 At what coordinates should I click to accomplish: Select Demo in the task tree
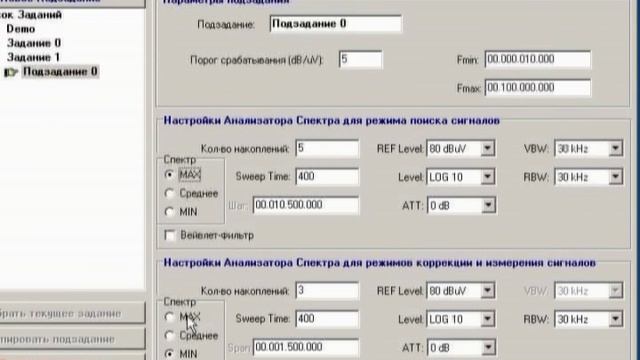(20, 29)
